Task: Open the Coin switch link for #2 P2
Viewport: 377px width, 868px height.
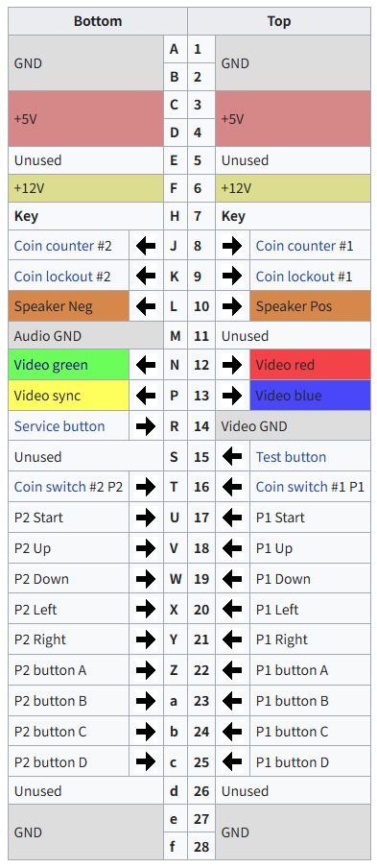Action: point(50,487)
